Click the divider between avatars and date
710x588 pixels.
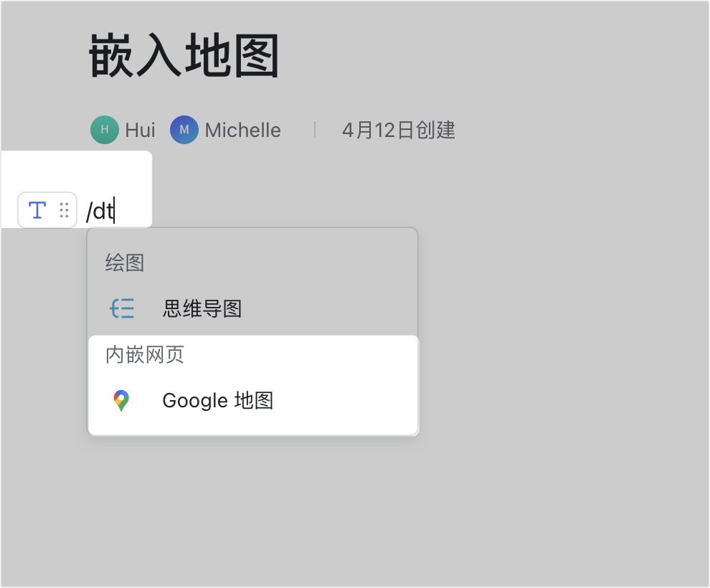coord(316,130)
